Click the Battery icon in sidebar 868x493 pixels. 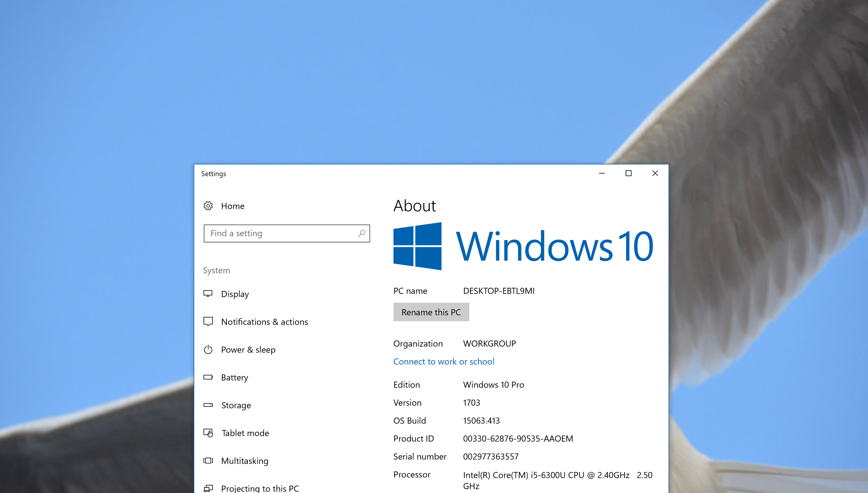coord(208,377)
